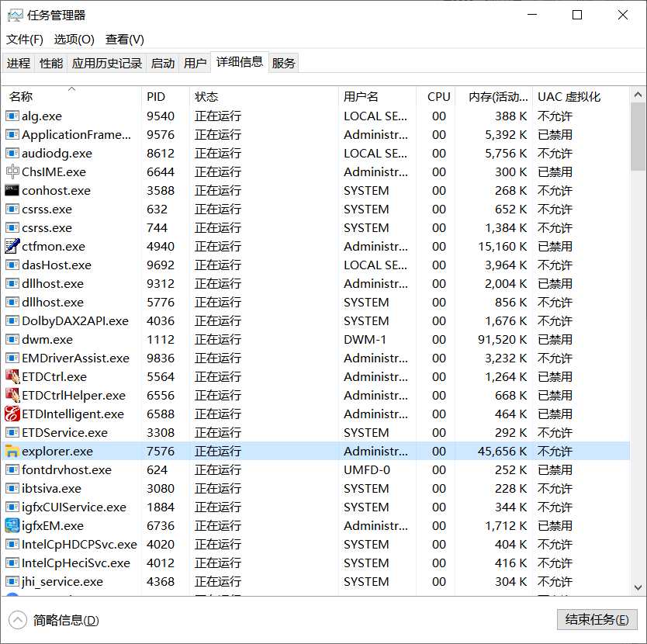Viewport: 647px width, 644px height.
Task: Sort by the UAC 虚拟化 column header
Action: click(581, 96)
